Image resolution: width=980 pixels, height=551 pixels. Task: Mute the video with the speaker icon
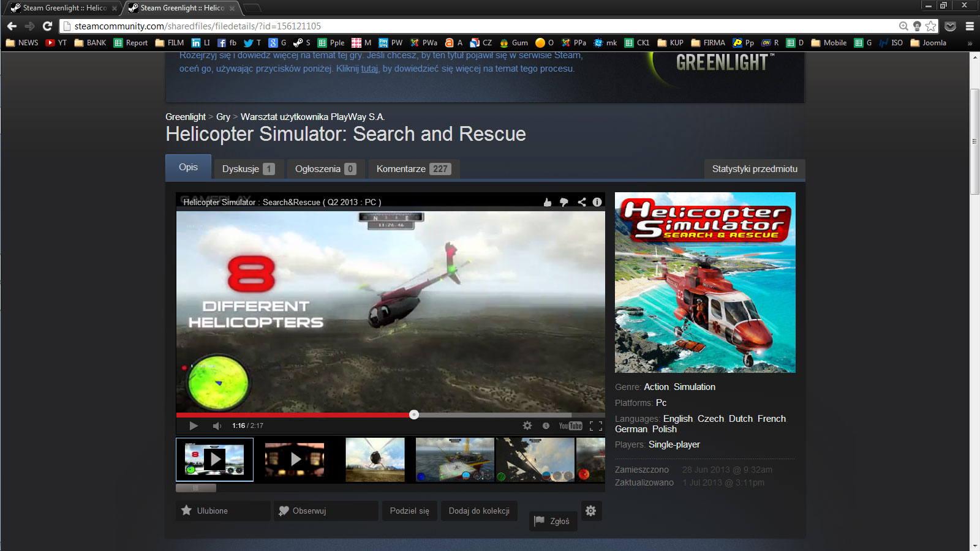click(217, 425)
